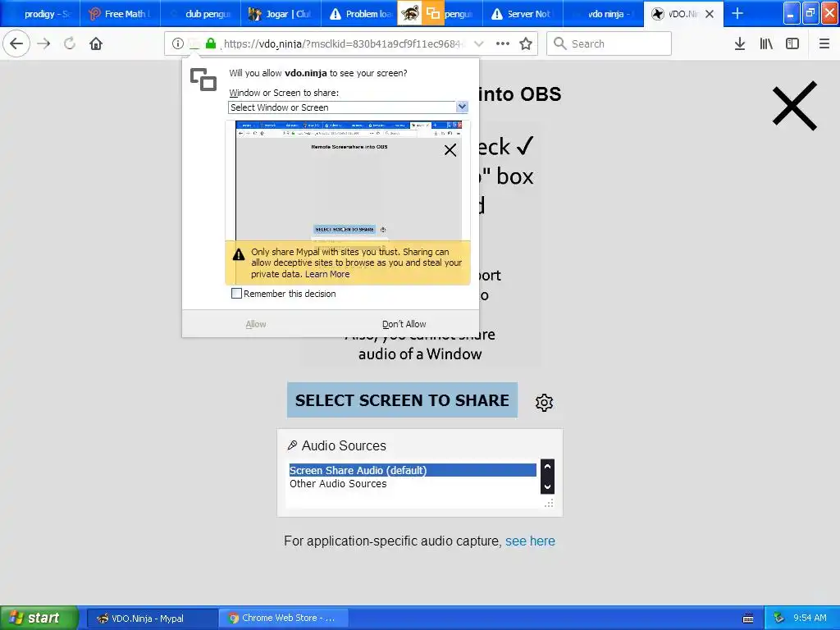Open the Learn More link in the warning
Screen dimensions: 840x630
coord(327,274)
